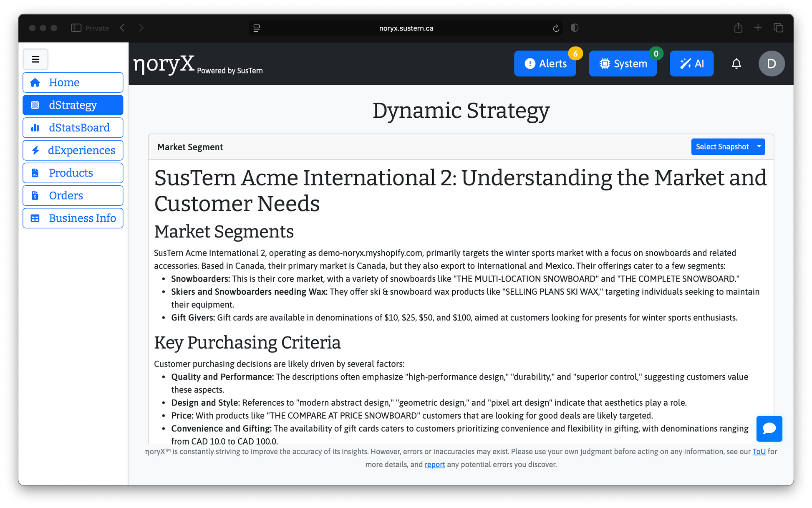
Task: Click the privacy shield icon
Action: pos(575,28)
